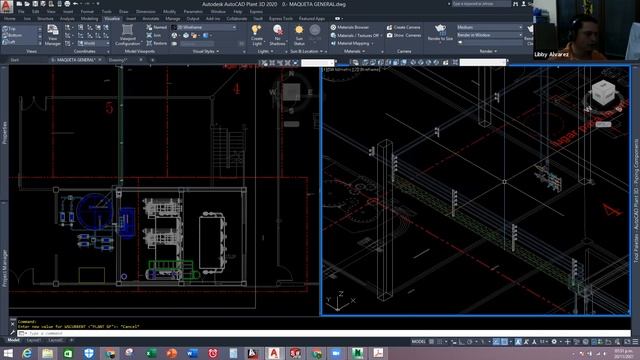This screenshot has height=360, width=640.
Task: Open the Window menu in menu bar
Action: coord(218,12)
